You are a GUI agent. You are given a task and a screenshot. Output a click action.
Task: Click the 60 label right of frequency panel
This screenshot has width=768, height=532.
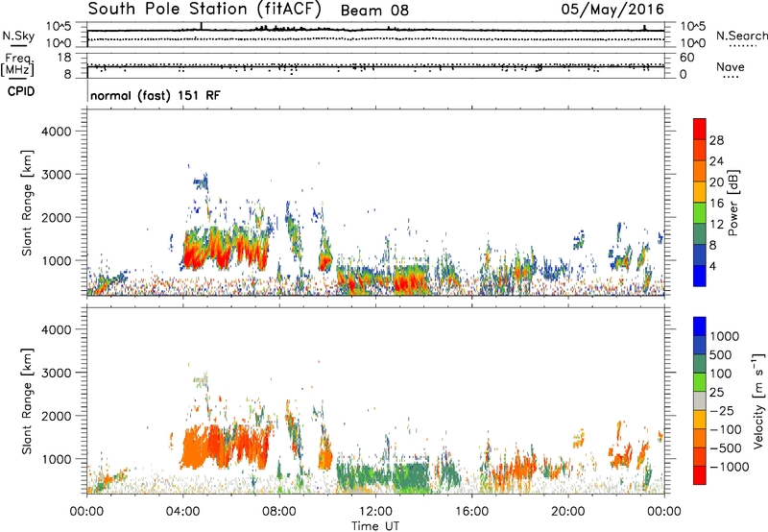coord(686,58)
